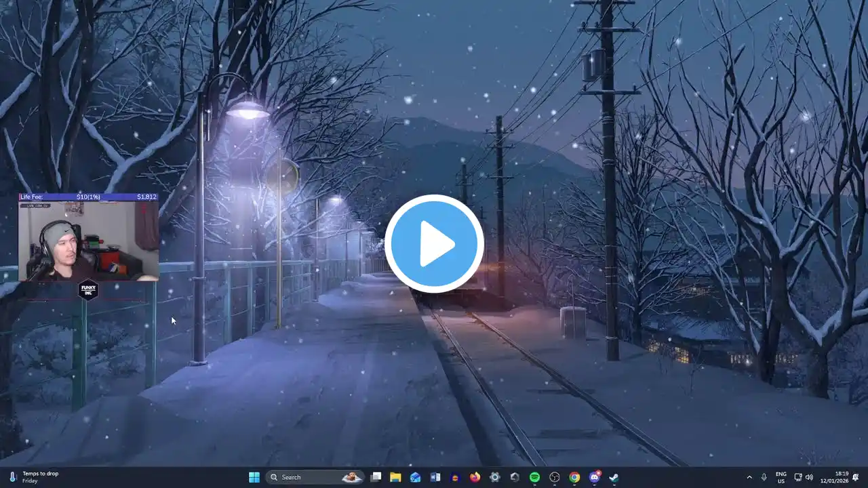Click the Life Fee bar above the webcam
The width and height of the screenshot is (868, 488).
click(89, 197)
